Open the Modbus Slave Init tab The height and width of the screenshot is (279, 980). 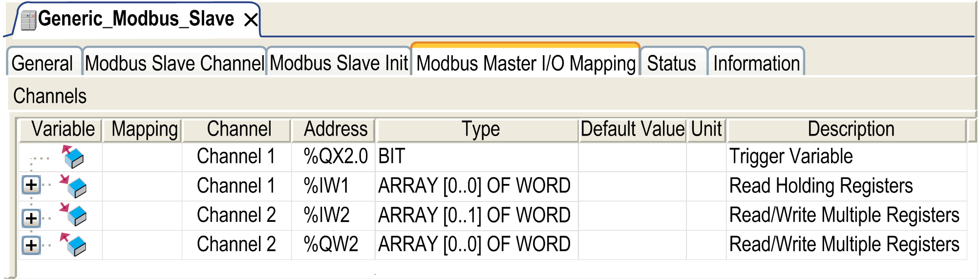(x=339, y=63)
